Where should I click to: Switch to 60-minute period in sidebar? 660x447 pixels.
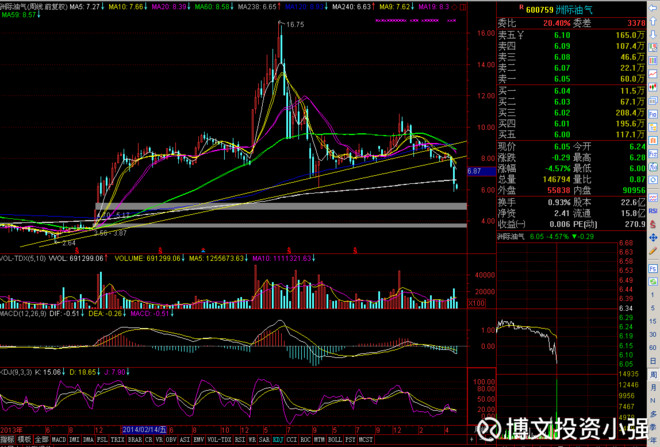[653, 348]
